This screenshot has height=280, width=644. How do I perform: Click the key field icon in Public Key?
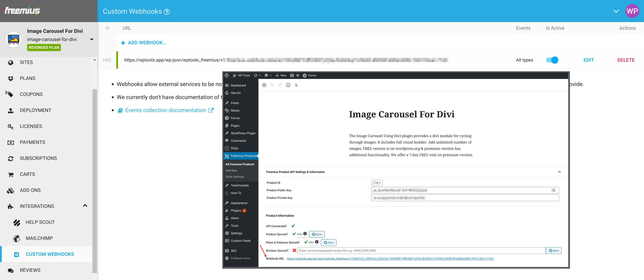tap(553, 190)
